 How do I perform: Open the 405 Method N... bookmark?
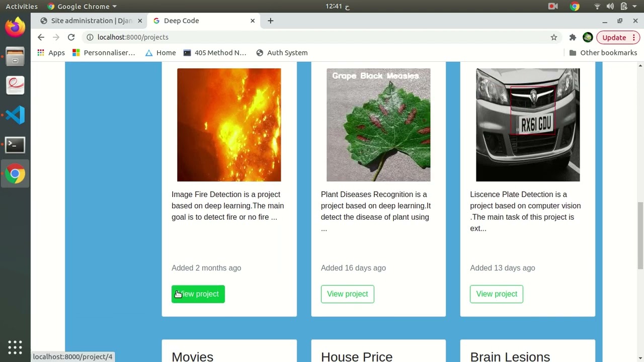tap(215, 53)
